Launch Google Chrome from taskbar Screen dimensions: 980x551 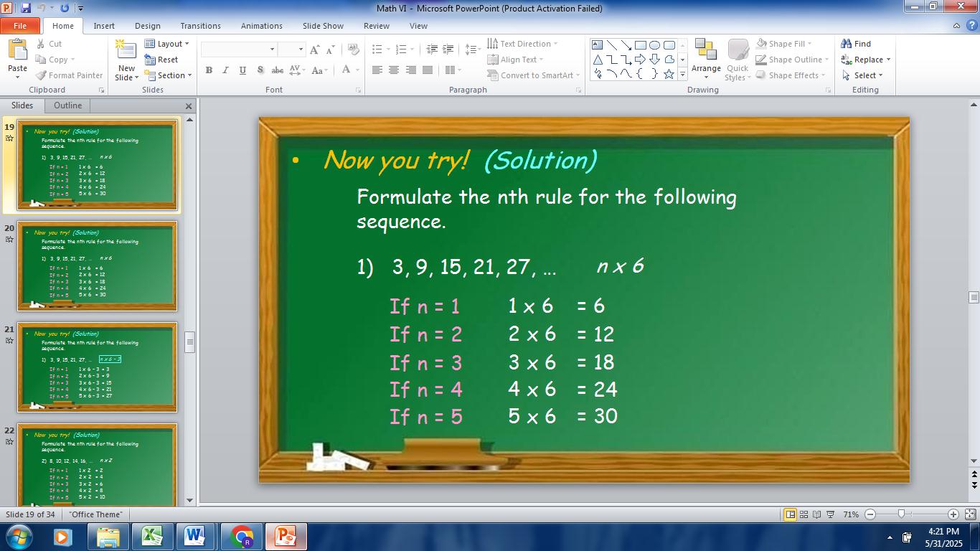click(x=242, y=537)
